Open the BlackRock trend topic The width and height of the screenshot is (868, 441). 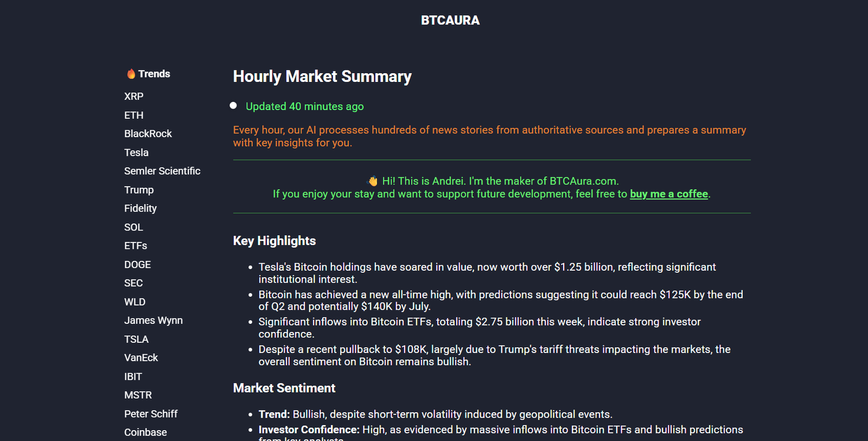click(148, 134)
